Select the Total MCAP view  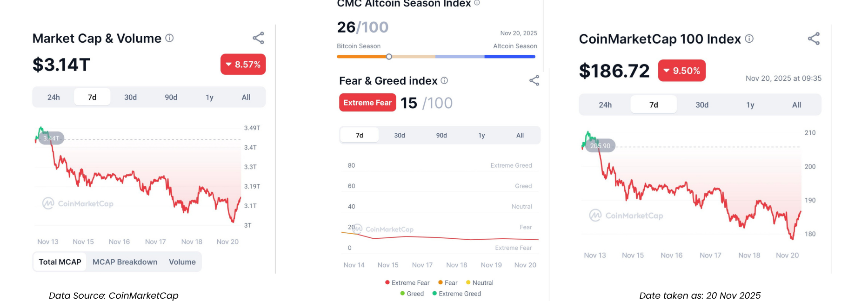[x=60, y=262]
